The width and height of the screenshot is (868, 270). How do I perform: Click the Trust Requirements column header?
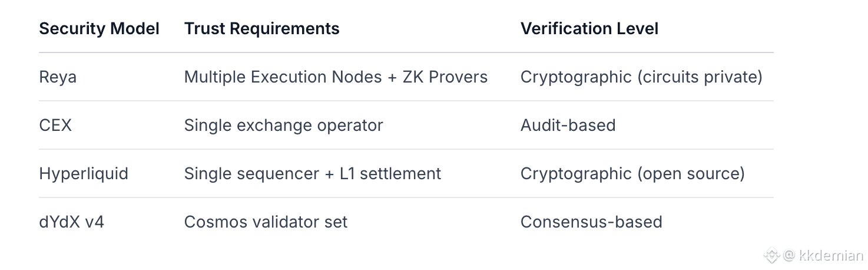click(x=261, y=28)
